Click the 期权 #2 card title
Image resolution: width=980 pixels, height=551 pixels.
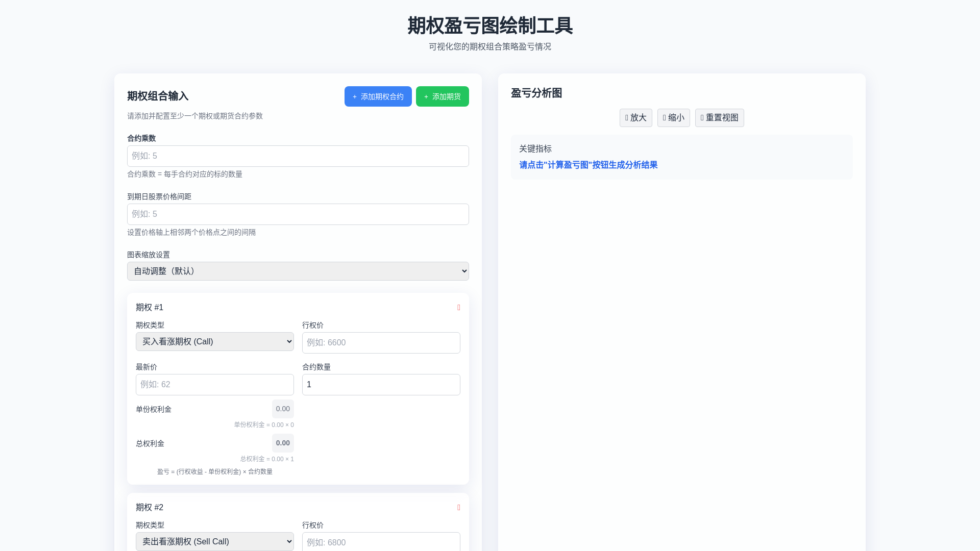coord(150,508)
